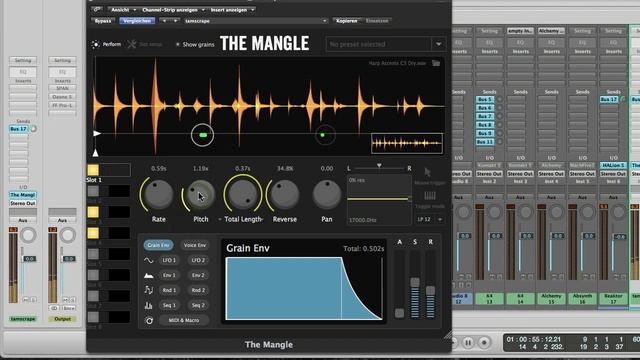This screenshot has width=640, height=360.
Task: Click the Pan knob
Action: [x=327, y=195]
